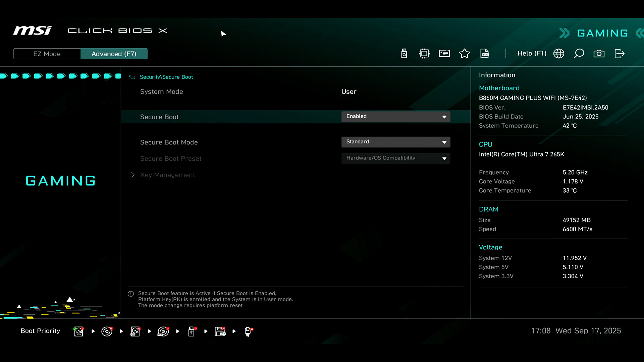Switch to the Advanced (F7) tab
The width and height of the screenshot is (644, 362).
pos(114,54)
